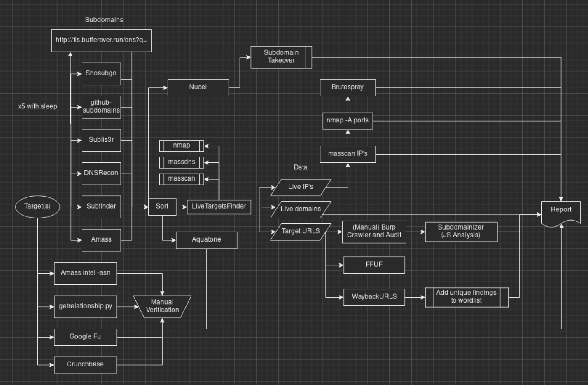The image size is (588, 385).
Task: Click the Brutespray box
Action: (348, 87)
